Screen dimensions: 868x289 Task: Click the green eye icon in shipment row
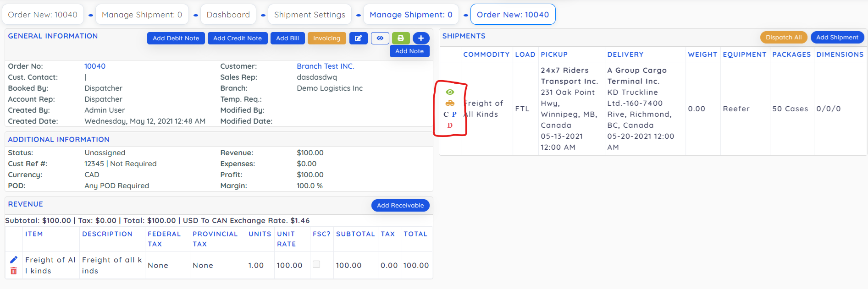450,92
